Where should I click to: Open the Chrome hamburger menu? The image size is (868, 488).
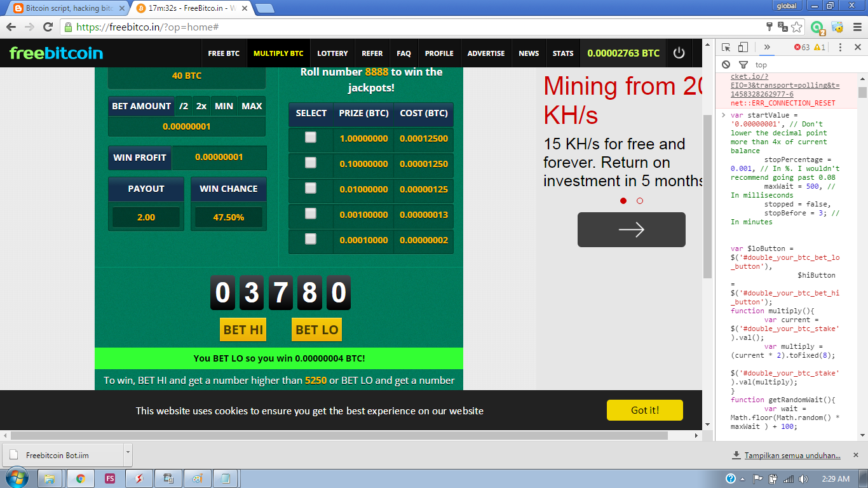[x=857, y=27]
